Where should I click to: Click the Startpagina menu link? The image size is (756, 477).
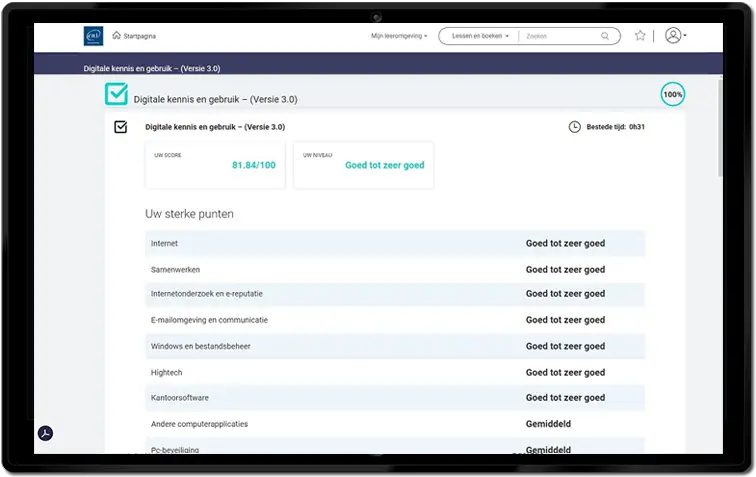(137, 36)
